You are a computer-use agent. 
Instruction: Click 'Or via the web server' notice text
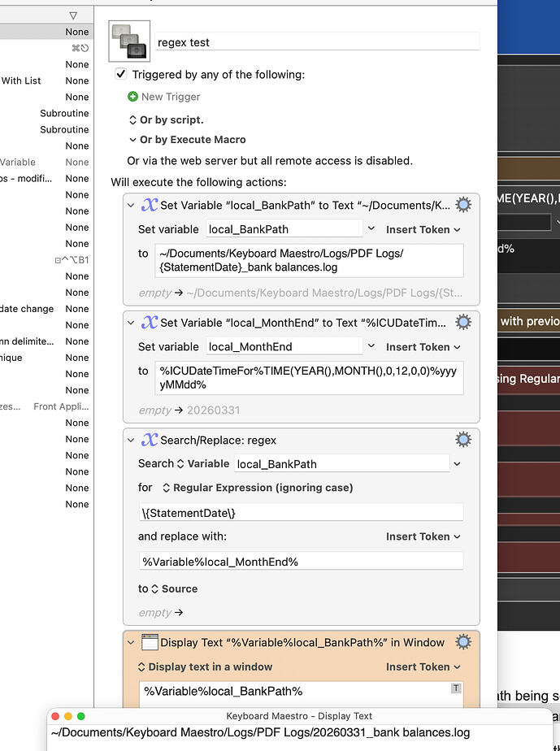270,161
